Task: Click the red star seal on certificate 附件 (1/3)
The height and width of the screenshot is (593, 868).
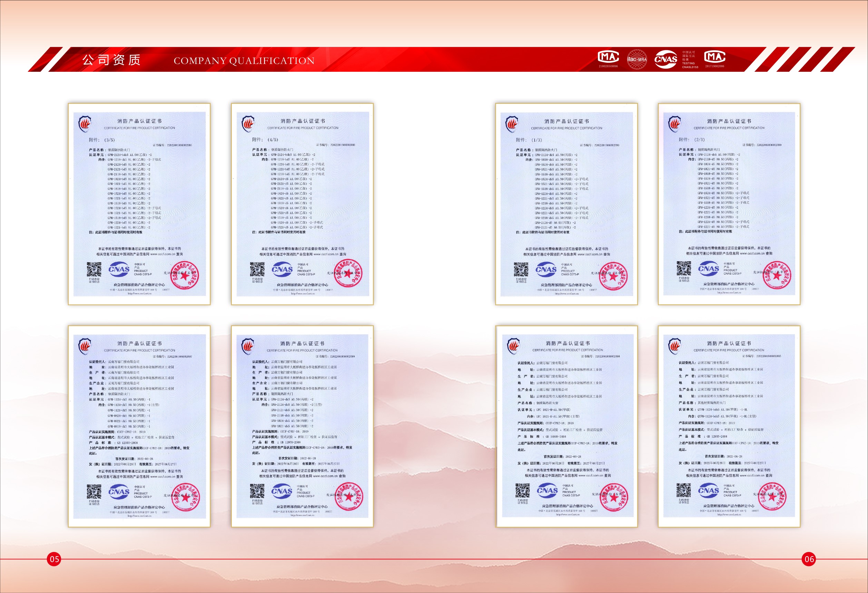Action: tap(613, 276)
